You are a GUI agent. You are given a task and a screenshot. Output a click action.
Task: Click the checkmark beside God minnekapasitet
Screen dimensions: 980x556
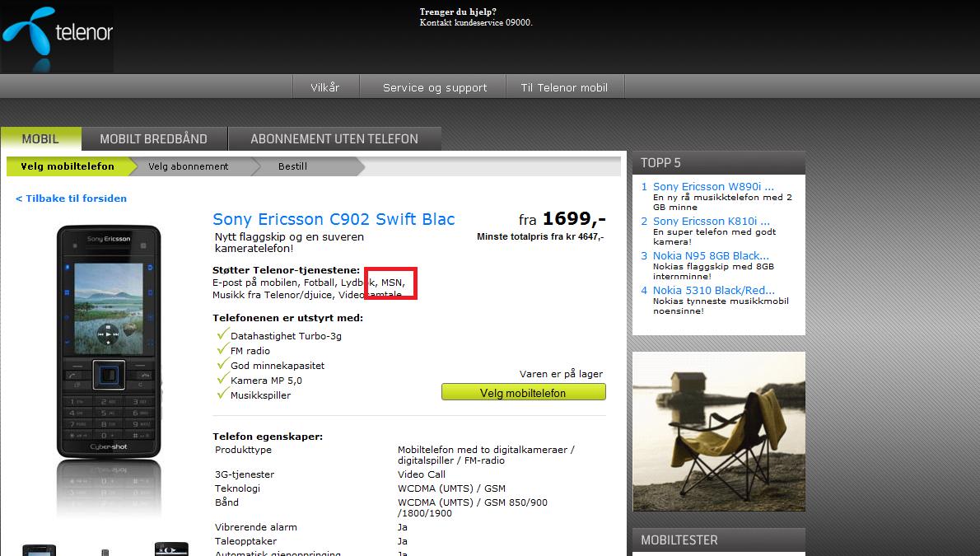[x=222, y=363]
